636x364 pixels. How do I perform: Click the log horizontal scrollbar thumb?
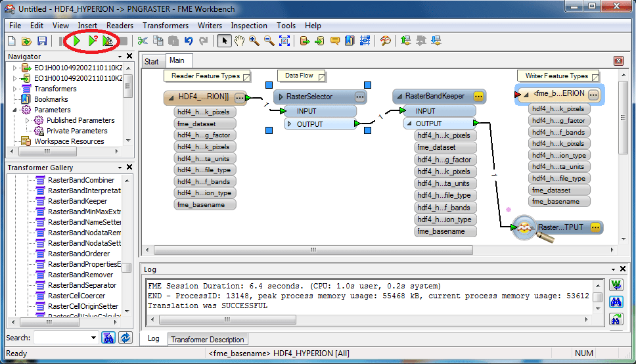pyautogui.click(x=227, y=320)
